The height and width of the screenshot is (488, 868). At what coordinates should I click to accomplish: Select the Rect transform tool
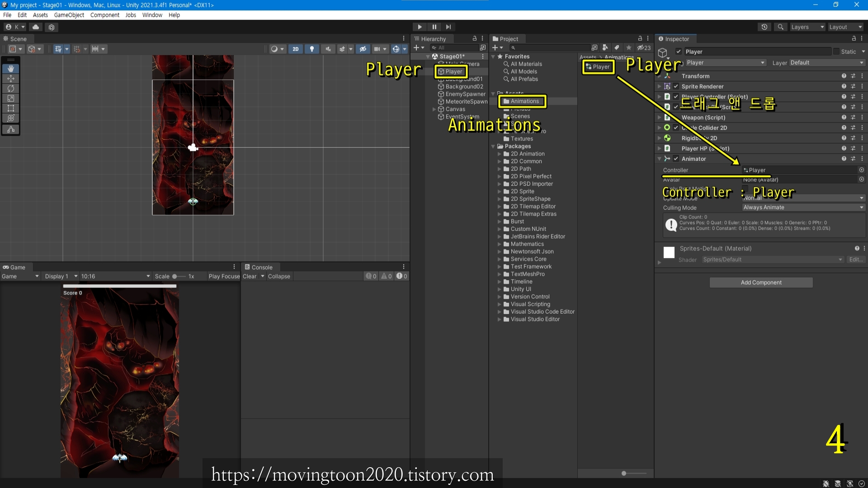11,108
